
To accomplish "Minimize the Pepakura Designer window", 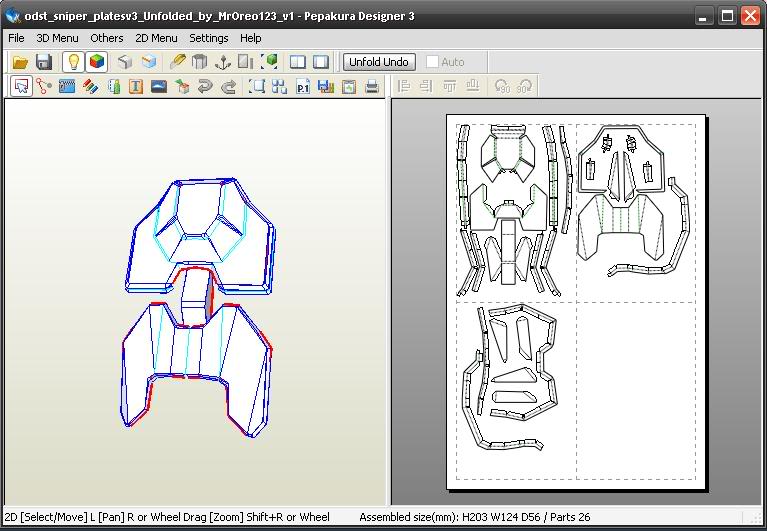I will (x=703, y=16).
